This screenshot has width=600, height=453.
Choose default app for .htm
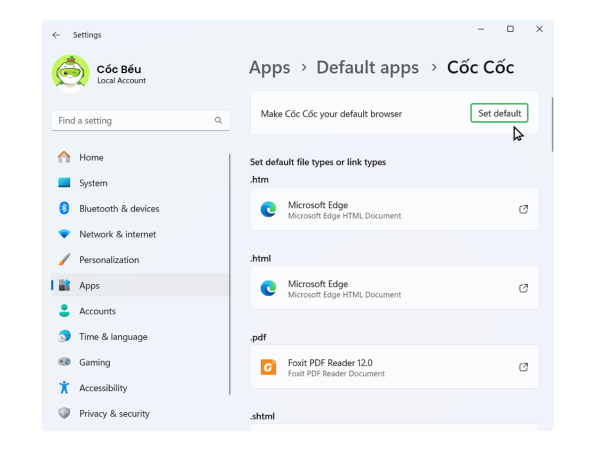pyautogui.click(x=395, y=209)
